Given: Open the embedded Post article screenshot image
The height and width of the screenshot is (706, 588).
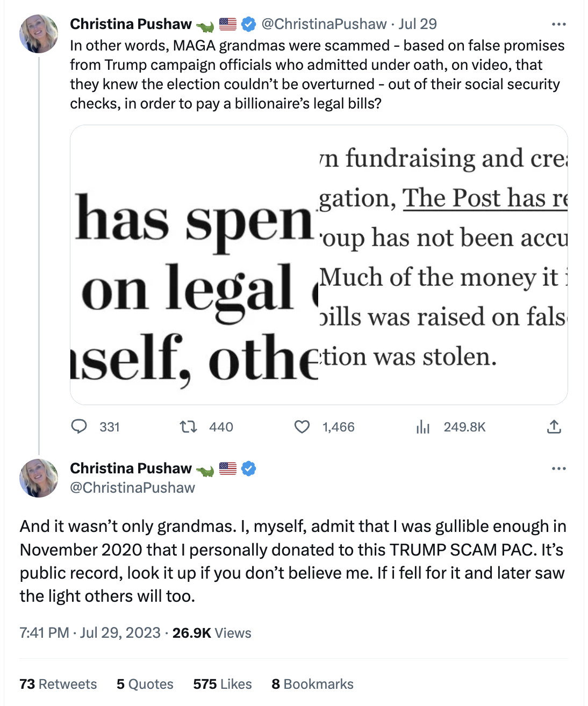Looking at the screenshot, I should pyautogui.click(x=319, y=264).
